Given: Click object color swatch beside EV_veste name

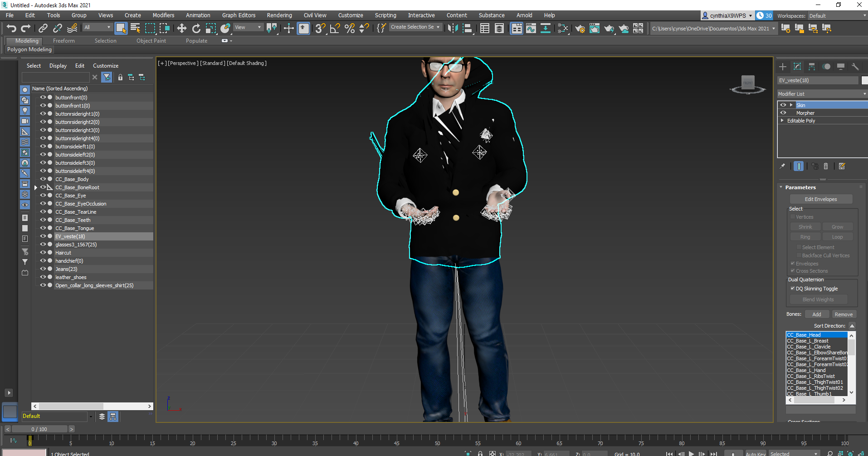Looking at the screenshot, I should click(864, 80).
